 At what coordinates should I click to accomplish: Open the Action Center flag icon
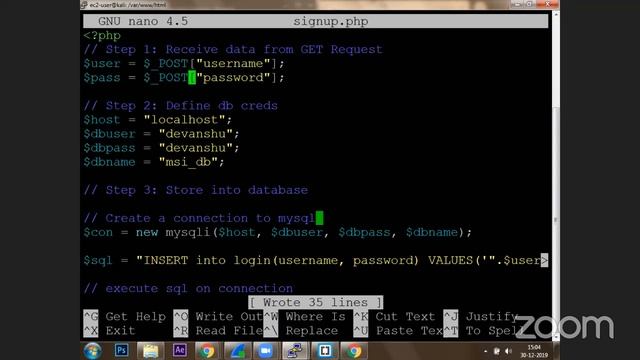[x=497, y=351]
